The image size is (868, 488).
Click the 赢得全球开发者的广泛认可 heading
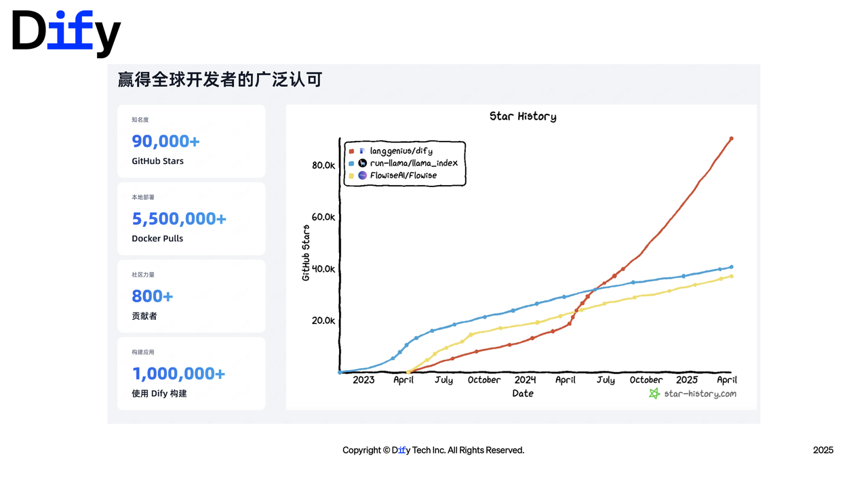tap(220, 79)
